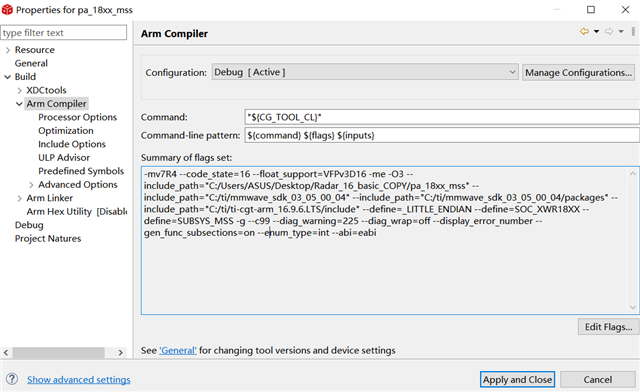Viewport: 640px width, 392px height.
Task: Collapse the Build tree node
Action: point(7,77)
